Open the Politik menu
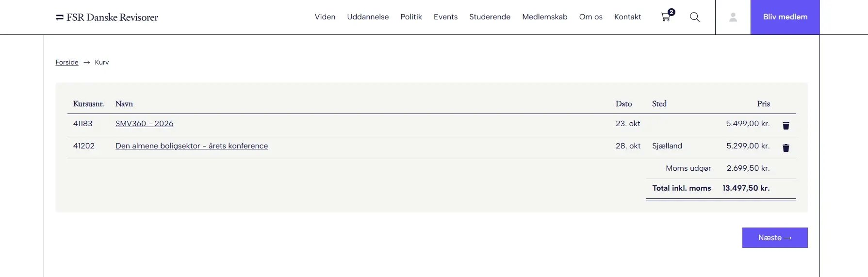The image size is (868, 277). click(411, 17)
